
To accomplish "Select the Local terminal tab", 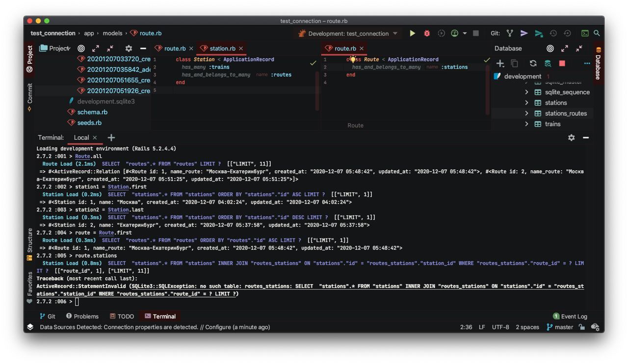I will 81,138.
